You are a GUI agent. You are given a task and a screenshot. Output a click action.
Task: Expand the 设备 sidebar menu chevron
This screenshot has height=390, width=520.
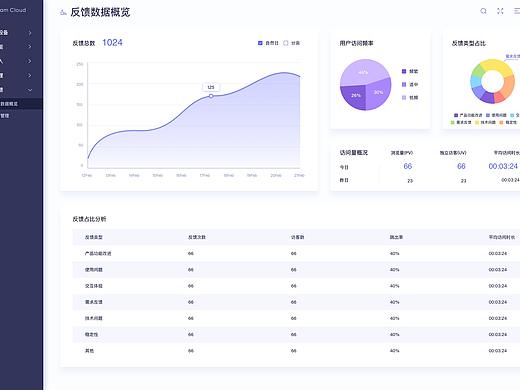point(30,33)
